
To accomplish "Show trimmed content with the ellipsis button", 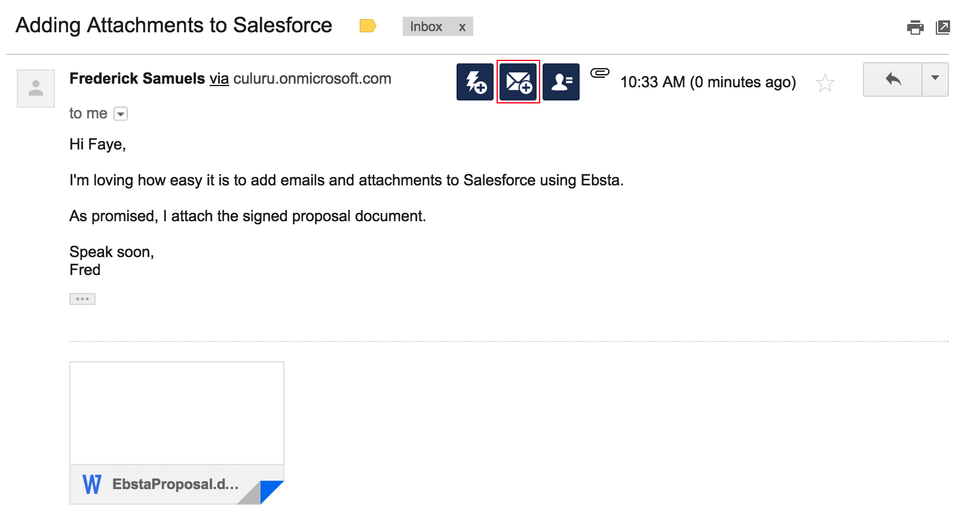I will click(x=82, y=299).
